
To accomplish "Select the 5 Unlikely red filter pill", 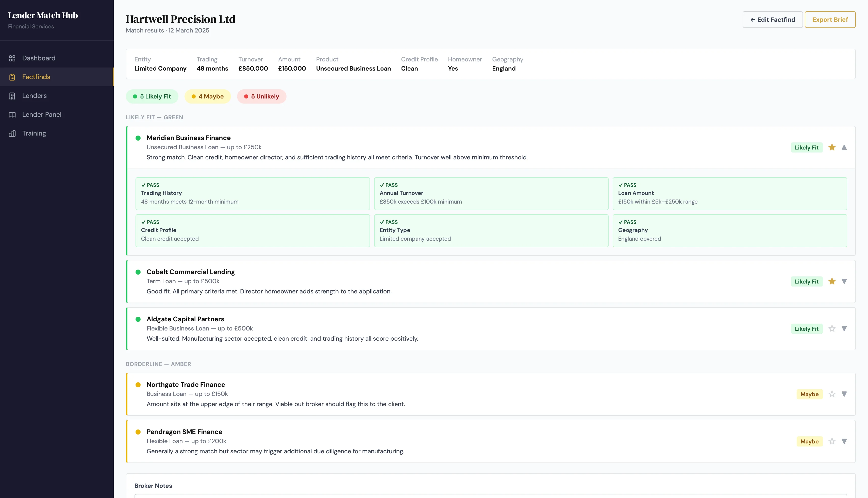I will click(x=261, y=96).
